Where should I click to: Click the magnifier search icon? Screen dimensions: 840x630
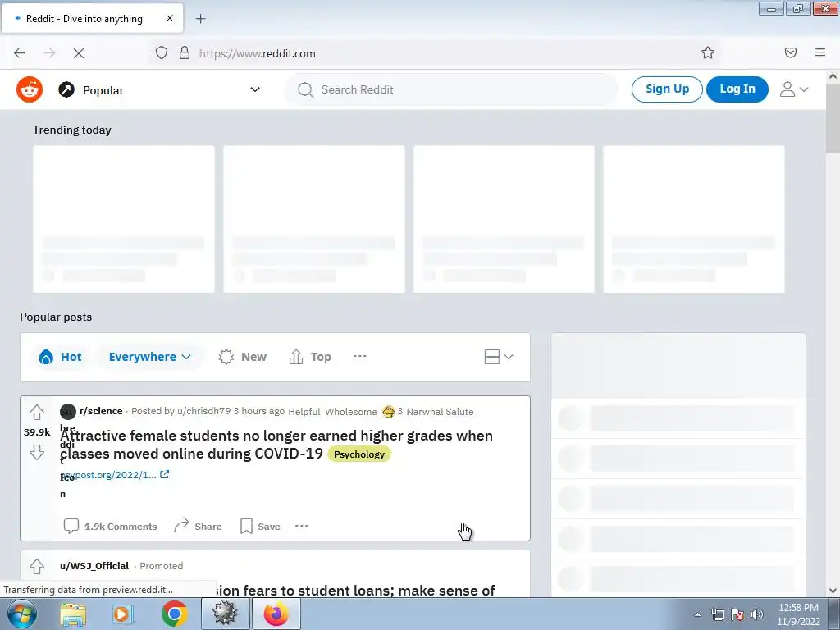[x=305, y=89]
